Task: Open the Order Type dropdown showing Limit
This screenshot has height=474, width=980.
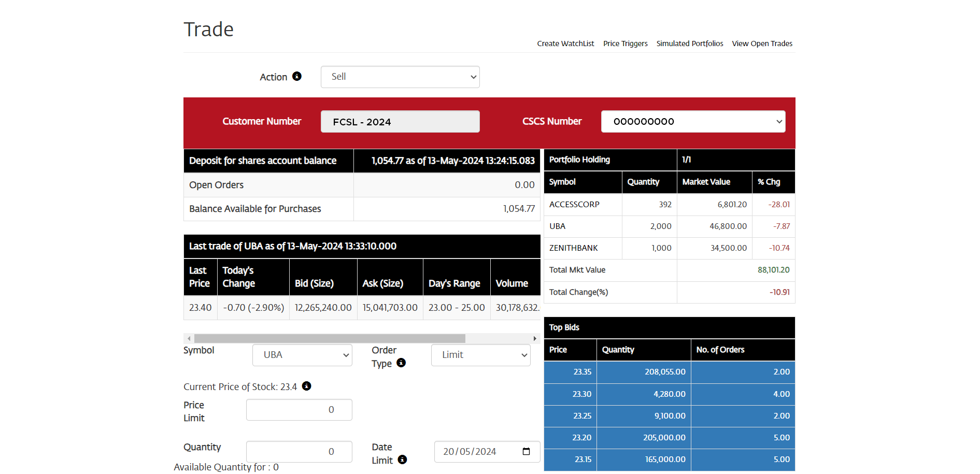Action: tap(480, 355)
